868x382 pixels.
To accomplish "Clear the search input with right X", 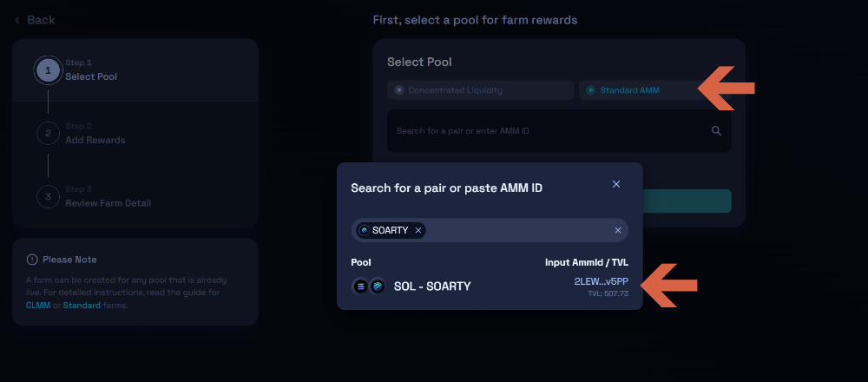I will click(618, 230).
